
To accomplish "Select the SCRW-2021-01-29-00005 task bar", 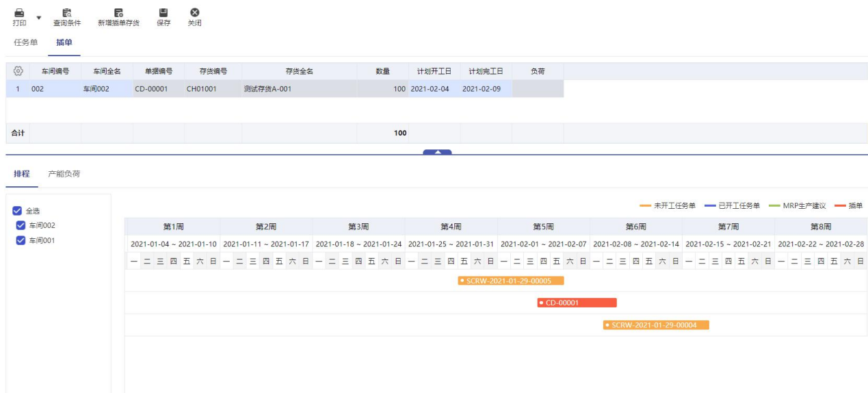I will tap(510, 281).
